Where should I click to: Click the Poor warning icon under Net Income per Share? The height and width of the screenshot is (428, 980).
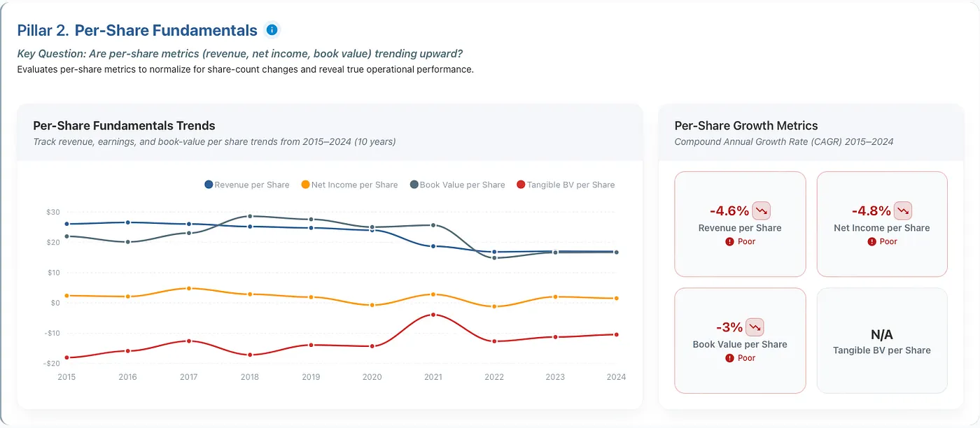[x=871, y=241]
